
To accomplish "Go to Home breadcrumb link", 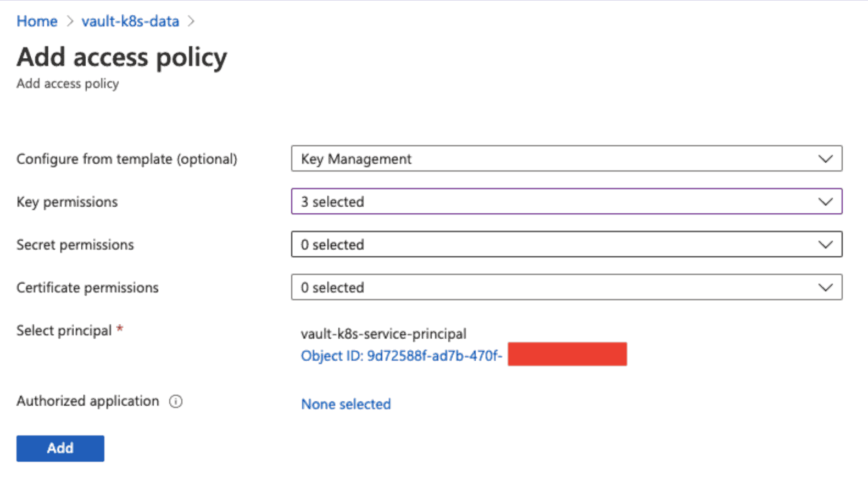I will point(37,21).
